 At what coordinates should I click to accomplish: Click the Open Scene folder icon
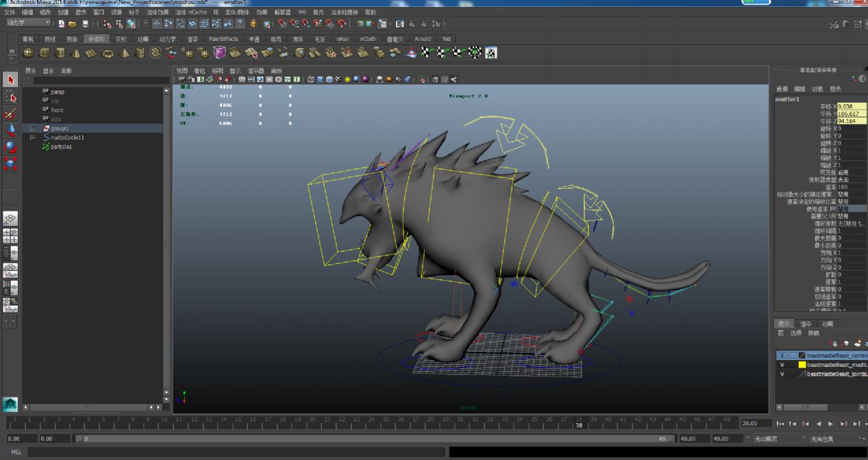72,23
